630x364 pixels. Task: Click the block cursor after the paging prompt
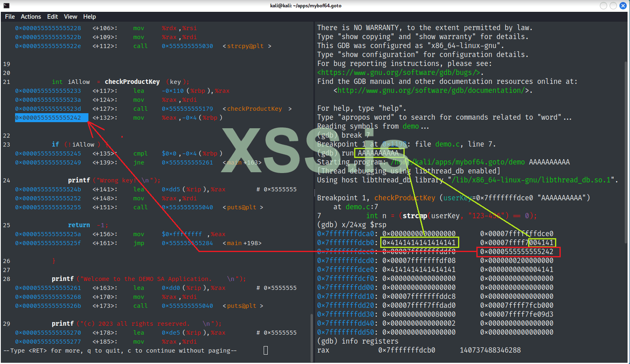[266, 350]
